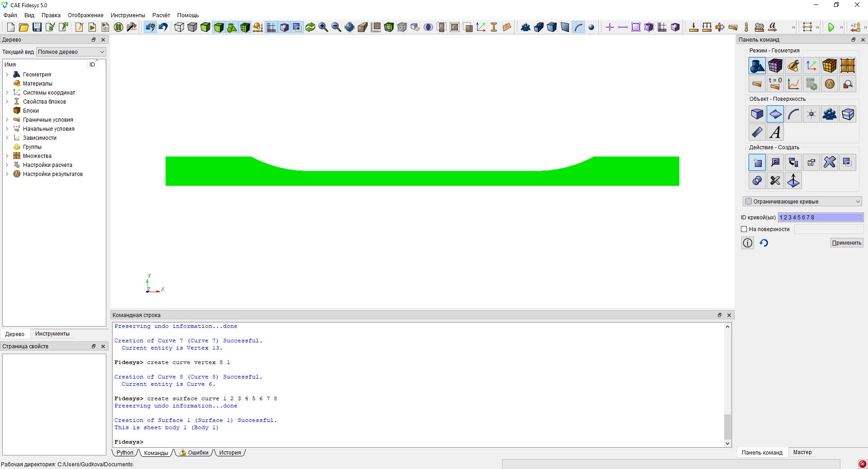Click red stop indicator in status bar
The image size is (868, 469).
[x=863, y=464]
